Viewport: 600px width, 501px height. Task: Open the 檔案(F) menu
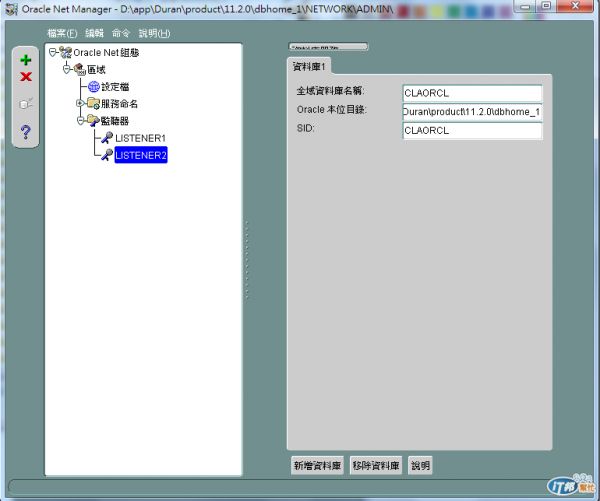62,33
